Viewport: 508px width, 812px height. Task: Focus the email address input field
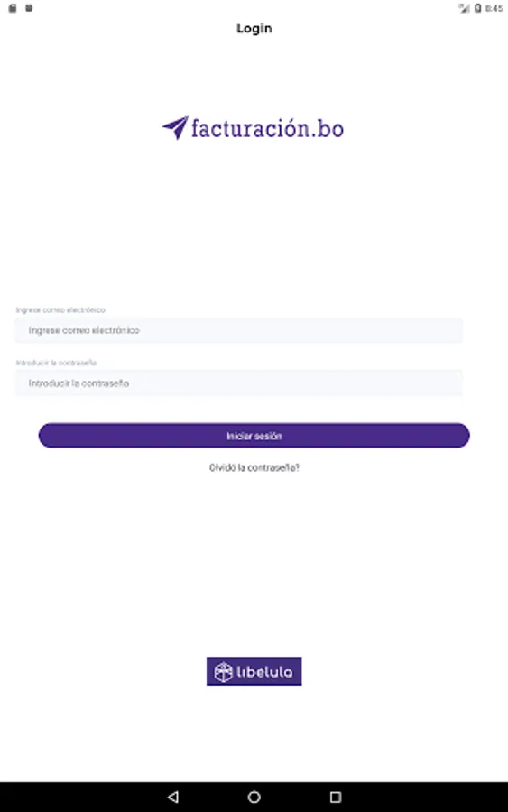point(239,330)
